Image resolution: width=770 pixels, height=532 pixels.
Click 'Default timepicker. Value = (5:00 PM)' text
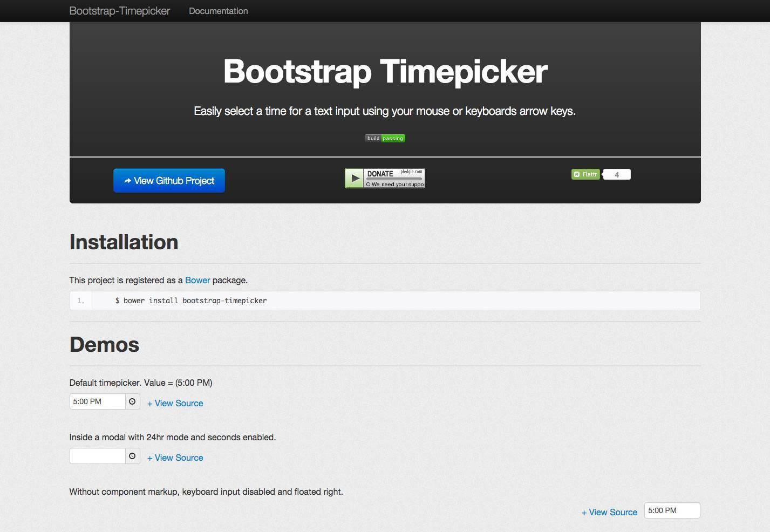141,383
